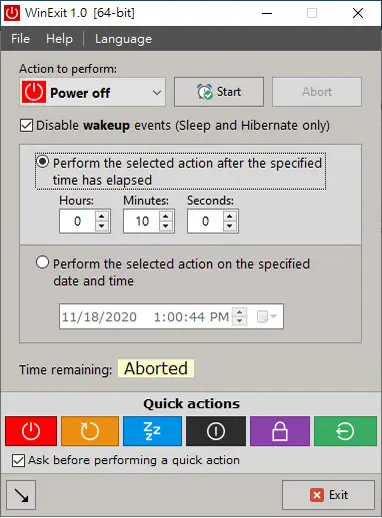Click the diagonal arrow compact mode button
This screenshot has width=382, height=518.
[21, 495]
